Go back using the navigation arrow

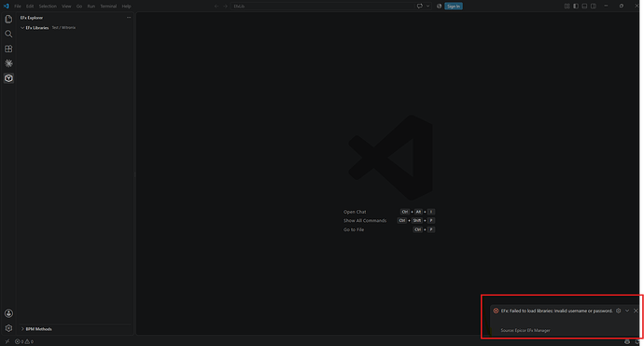pyautogui.click(x=217, y=7)
